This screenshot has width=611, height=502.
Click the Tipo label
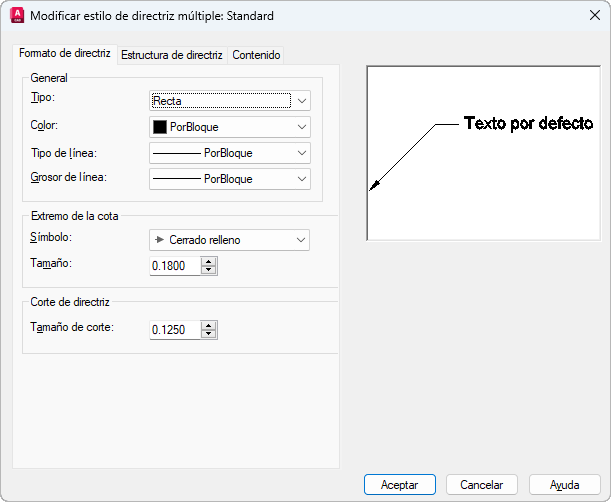42,97
